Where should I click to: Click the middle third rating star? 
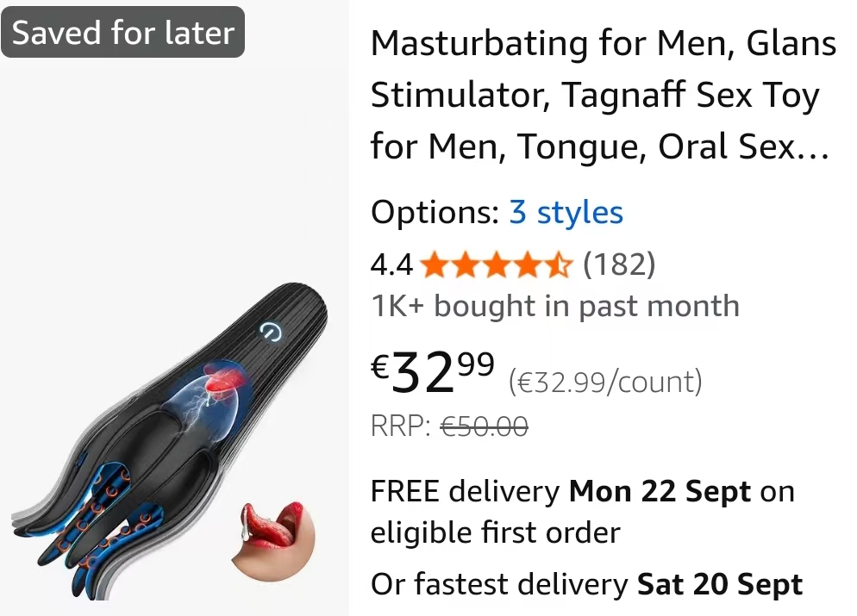click(x=497, y=265)
